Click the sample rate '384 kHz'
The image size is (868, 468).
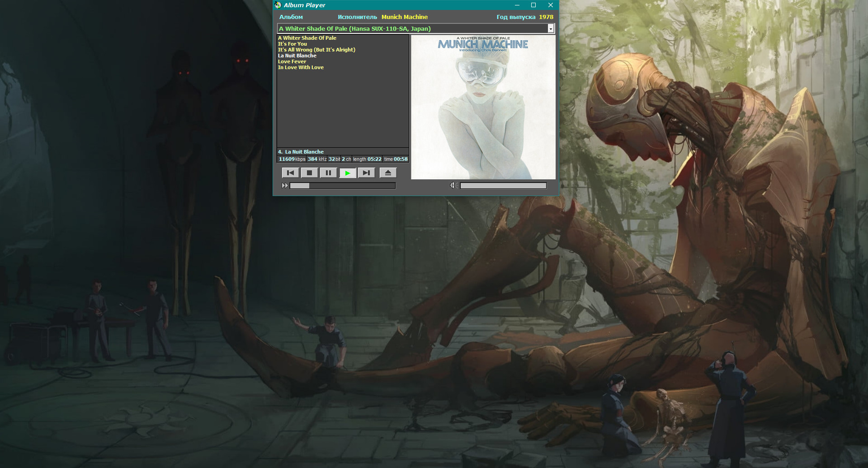coord(317,159)
